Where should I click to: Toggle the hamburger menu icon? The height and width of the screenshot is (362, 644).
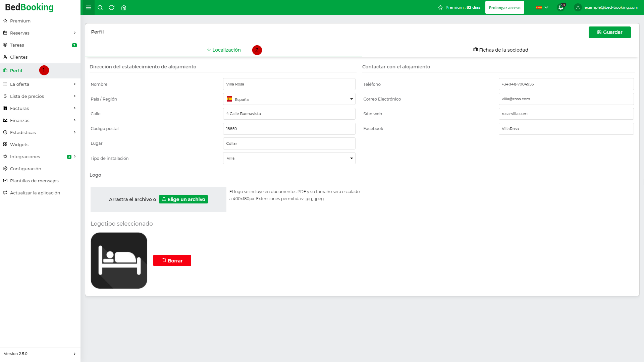[x=89, y=7]
